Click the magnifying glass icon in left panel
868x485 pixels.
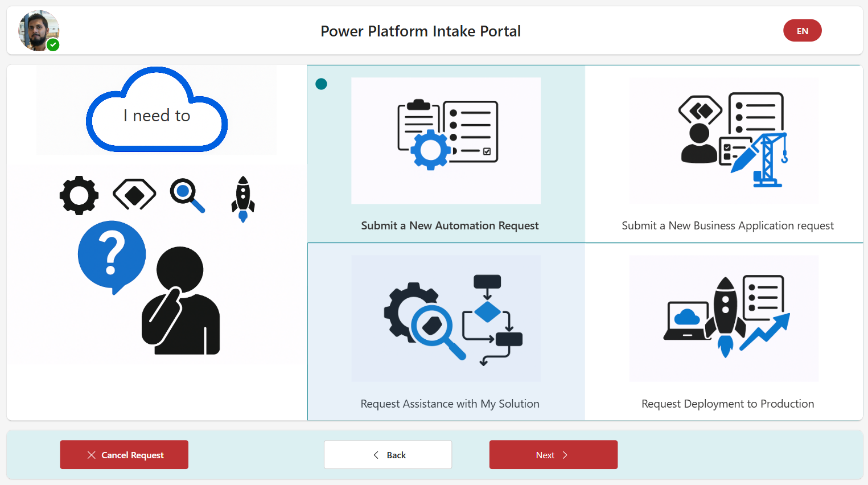187,196
